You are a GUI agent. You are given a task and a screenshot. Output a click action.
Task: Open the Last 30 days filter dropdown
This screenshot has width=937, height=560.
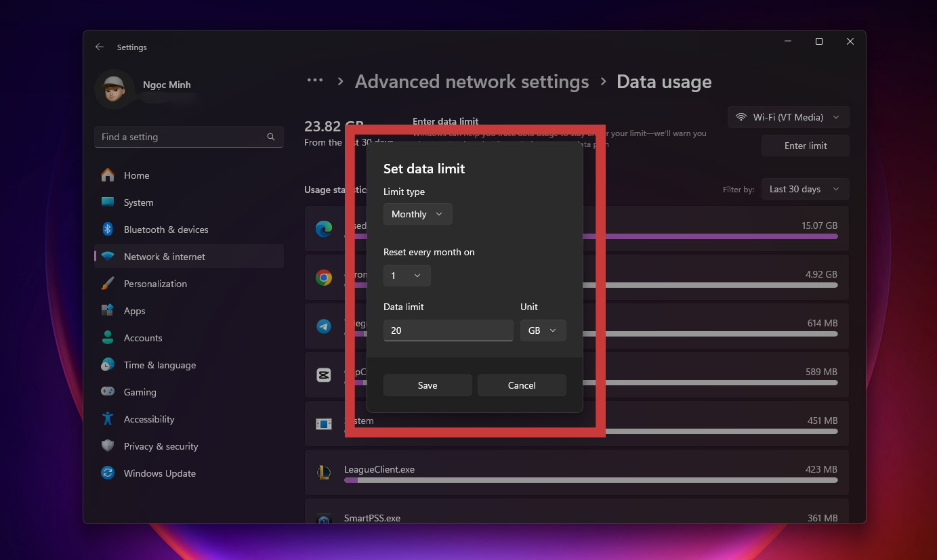coord(806,189)
